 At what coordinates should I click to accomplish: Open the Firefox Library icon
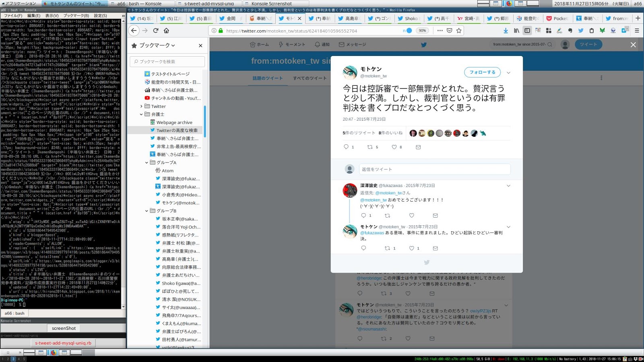point(516,31)
